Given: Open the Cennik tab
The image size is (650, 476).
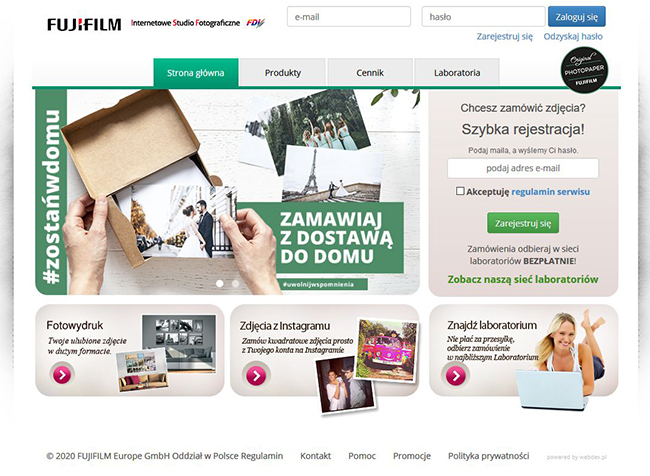Looking at the screenshot, I should pos(370,73).
